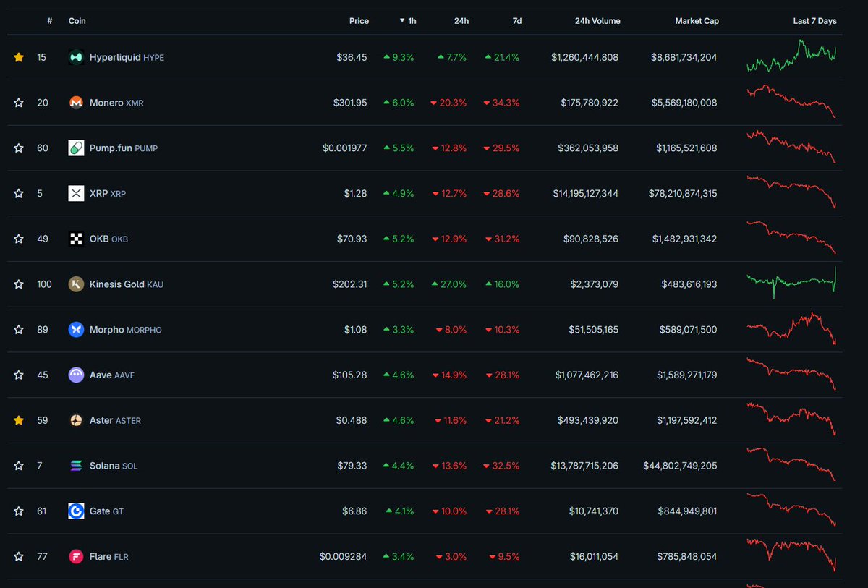The width and height of the screenshot is (868, 588).
Task: Click the Kinesis Gold logo icon
Action: coord(76,284)
